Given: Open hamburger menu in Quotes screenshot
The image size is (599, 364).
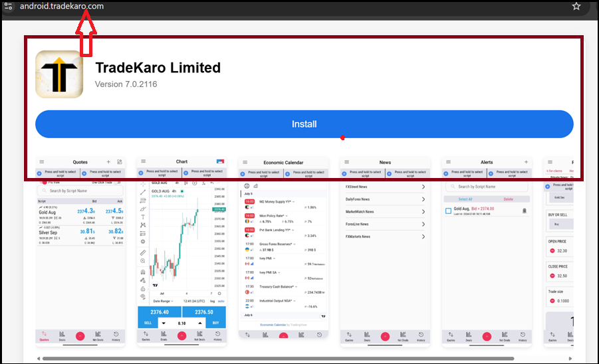Looking at the screenshot, I should click(41, 161).
